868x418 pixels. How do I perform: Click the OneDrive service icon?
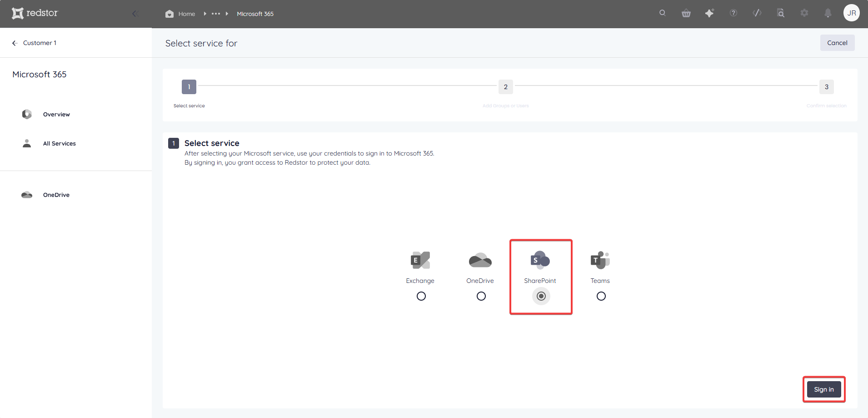click(480, 260)
